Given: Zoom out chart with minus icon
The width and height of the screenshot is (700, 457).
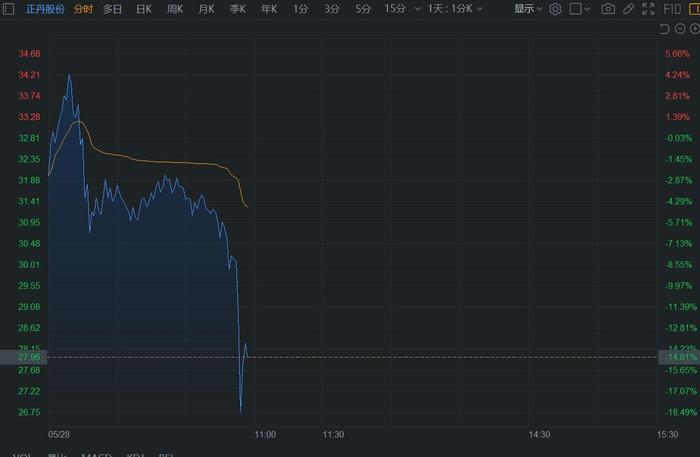Looking at the screenshot, I should [x=679, y=29].
